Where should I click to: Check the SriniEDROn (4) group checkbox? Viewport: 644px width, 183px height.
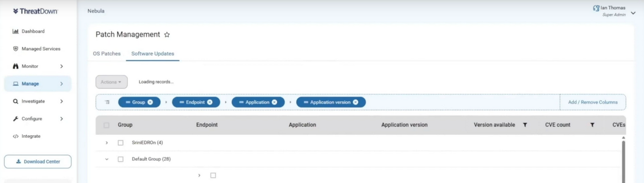tap(120, 143)
